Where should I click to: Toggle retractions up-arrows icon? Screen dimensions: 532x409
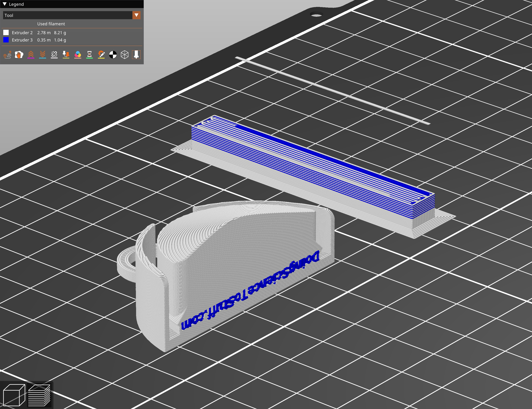point(31,55)
